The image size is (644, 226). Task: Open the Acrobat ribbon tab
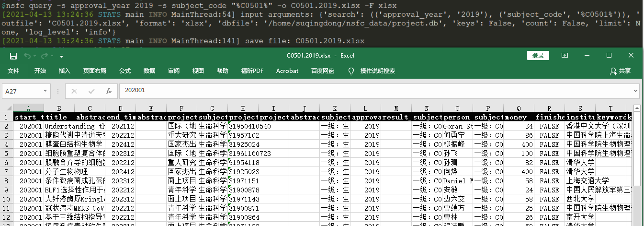pyautogui.click(x=287, y=71)
